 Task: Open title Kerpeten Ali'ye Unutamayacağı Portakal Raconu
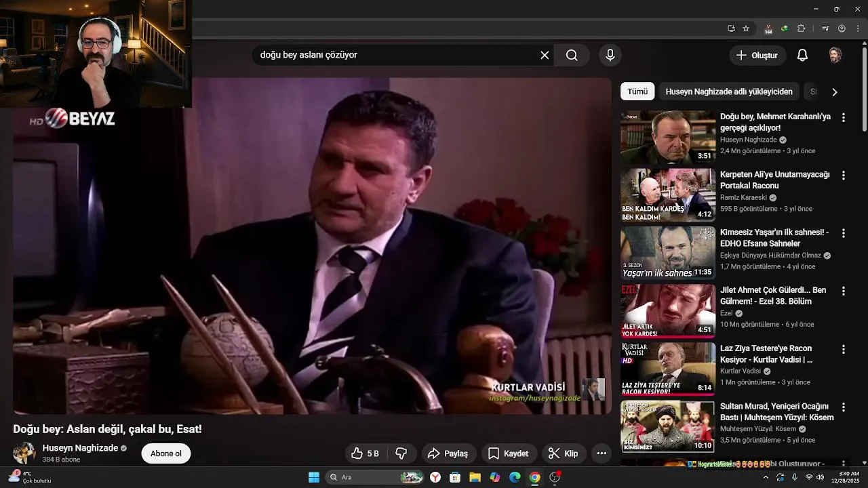[775, 180]
